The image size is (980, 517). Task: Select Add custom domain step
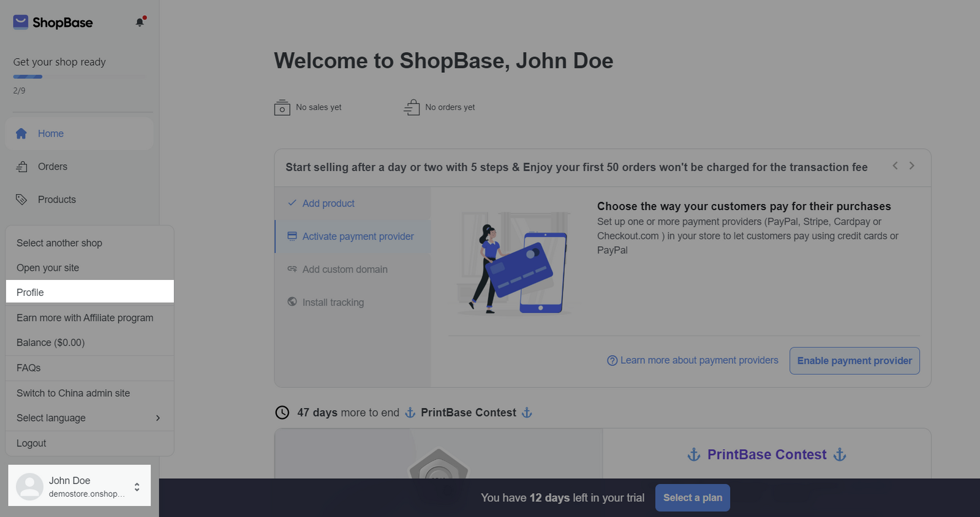point(353,270)
